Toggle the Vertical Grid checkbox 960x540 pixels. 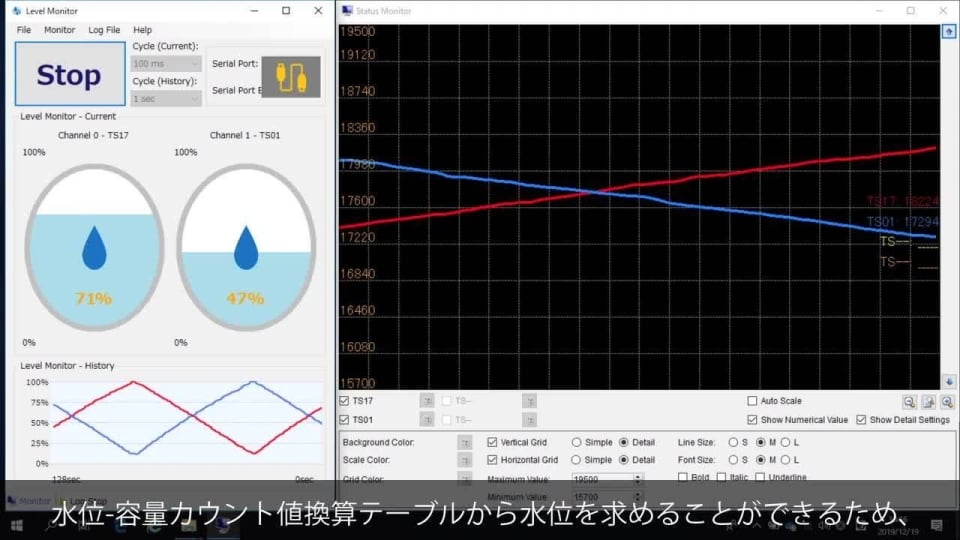tap(492, 442)
